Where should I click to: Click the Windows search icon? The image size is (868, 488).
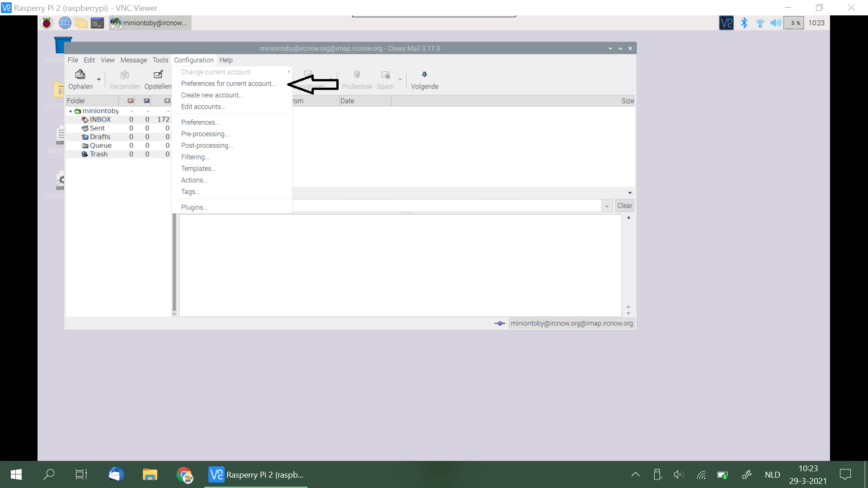[x=49, y=474]
